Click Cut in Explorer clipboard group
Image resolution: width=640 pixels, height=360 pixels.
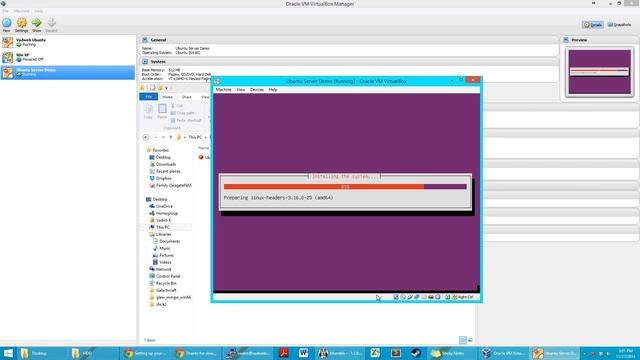177,106
